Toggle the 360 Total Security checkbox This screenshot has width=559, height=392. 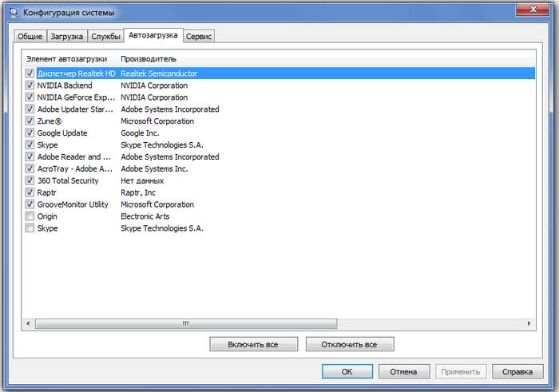click(30, 180)
